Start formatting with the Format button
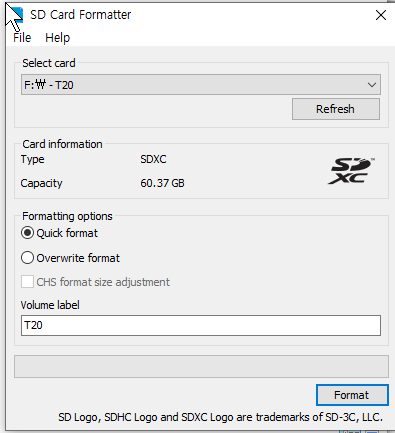The image size is (395, 433). click(x=352, y=395)
